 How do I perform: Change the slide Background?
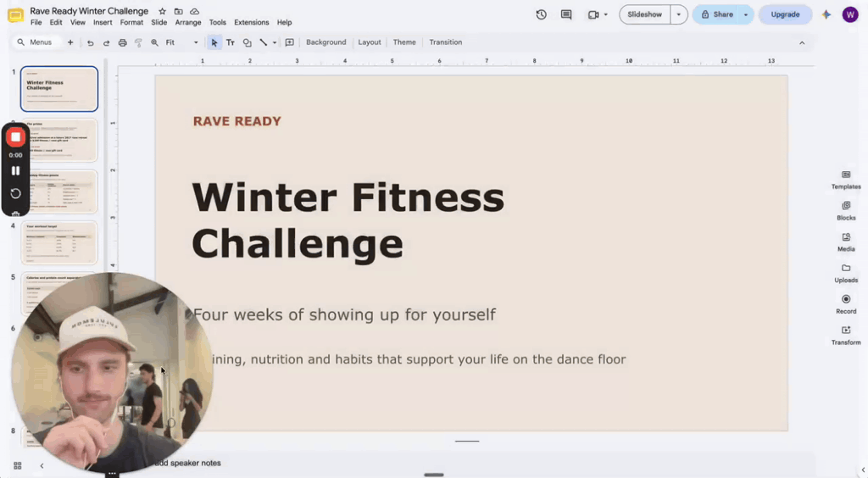[x=325, y=42]
